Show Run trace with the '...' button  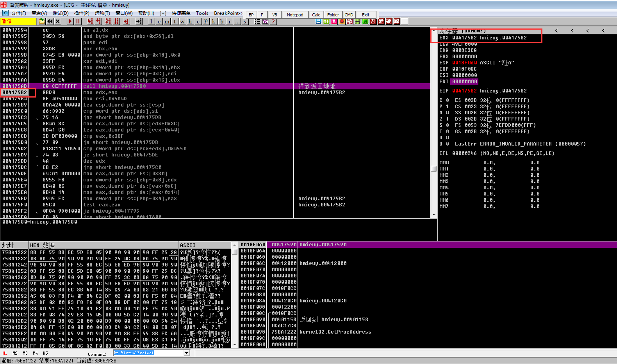point(237,21)
